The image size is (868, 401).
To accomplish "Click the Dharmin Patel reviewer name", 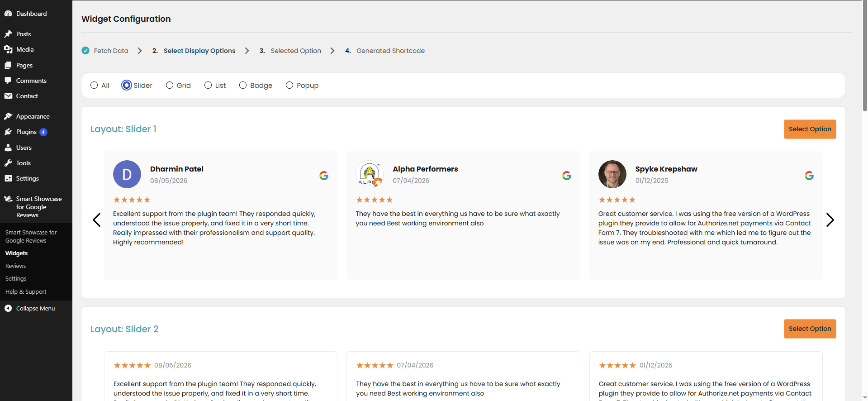I will (177, 169).
